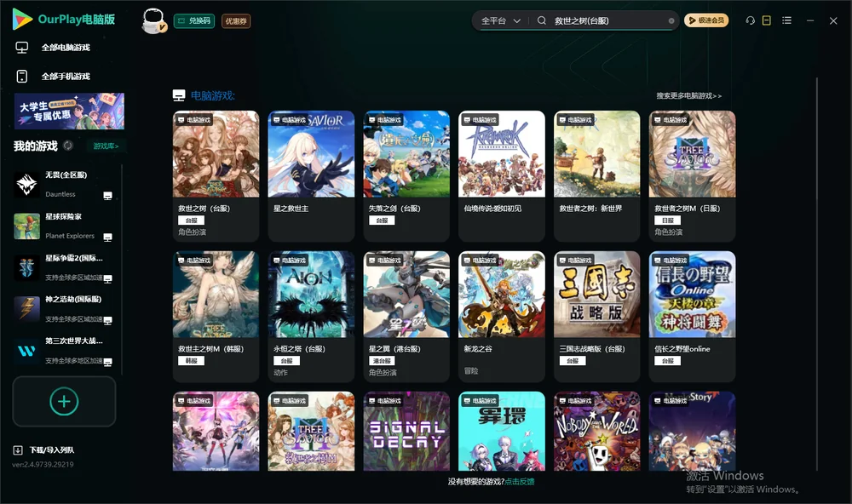Expand the 全平台 platform dropdown
Viewport: 852px width, 504px height.
[x=500, y=20]
